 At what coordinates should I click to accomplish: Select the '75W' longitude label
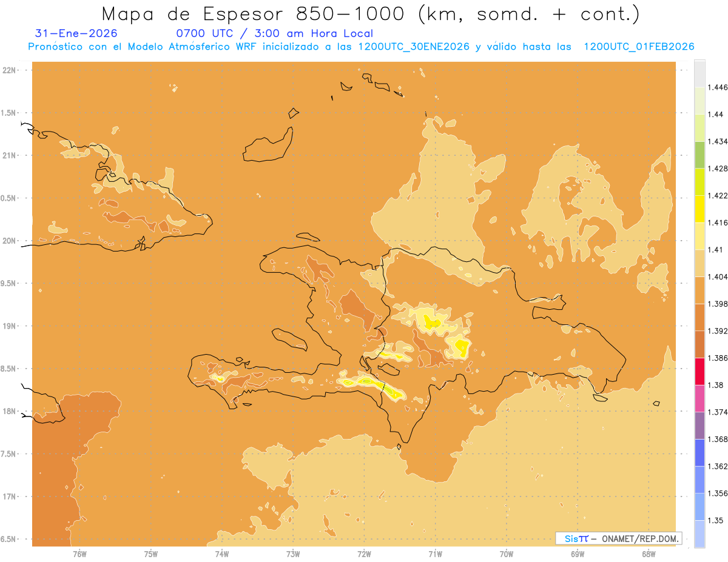pyautogui.click(x=150, y=554)
